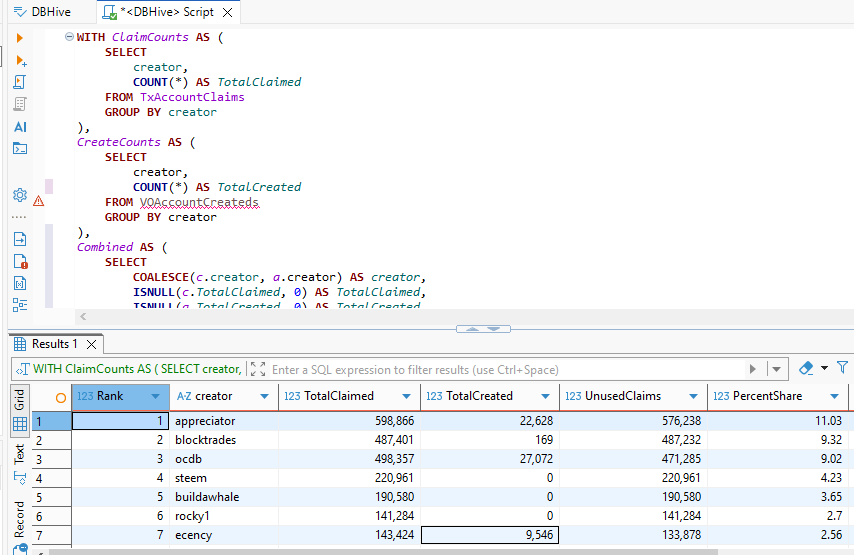Open the eraser filter options dropdown arrow
The height and width of the screenshot is (555, 854).
click(825, 368)
